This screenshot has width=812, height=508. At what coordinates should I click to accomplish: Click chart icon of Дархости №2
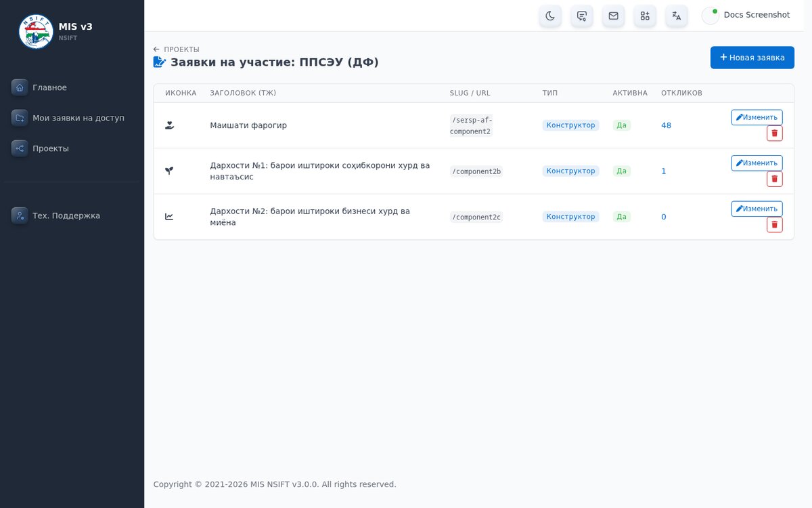169,217
